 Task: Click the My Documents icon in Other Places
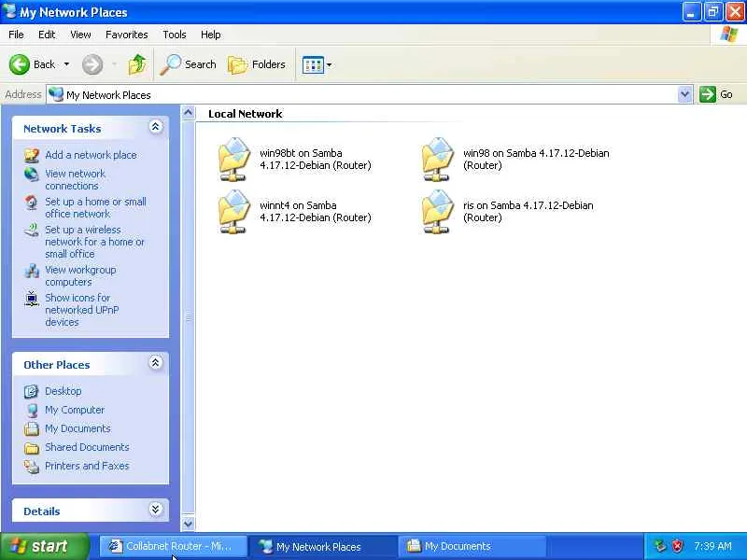point(32,429)
